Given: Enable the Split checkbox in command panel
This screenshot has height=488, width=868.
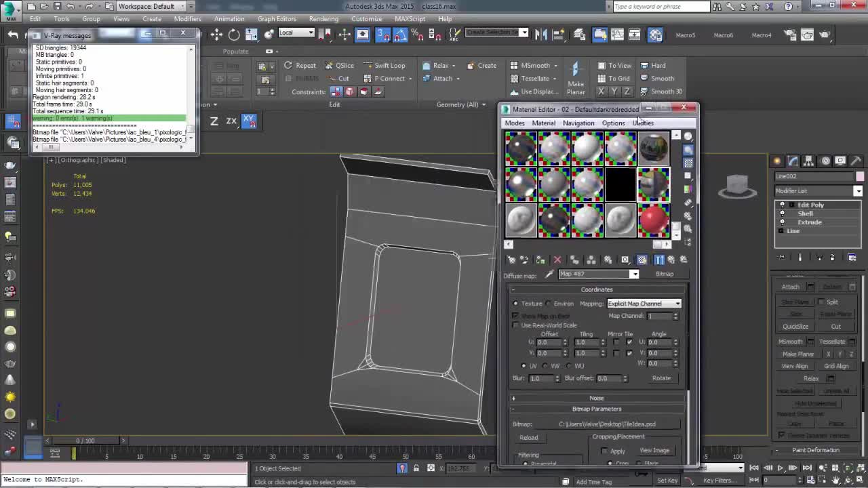Looking at the screenshot, I should click(x=821, y=302).
